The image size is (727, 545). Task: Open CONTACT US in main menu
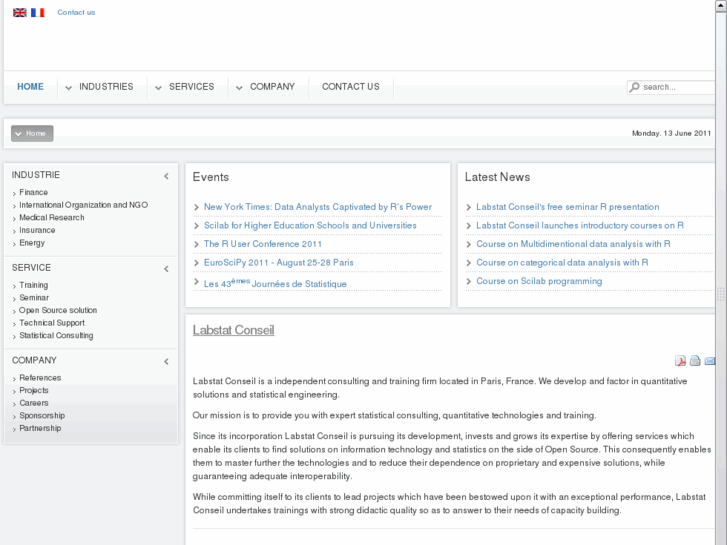coord(351,87)
